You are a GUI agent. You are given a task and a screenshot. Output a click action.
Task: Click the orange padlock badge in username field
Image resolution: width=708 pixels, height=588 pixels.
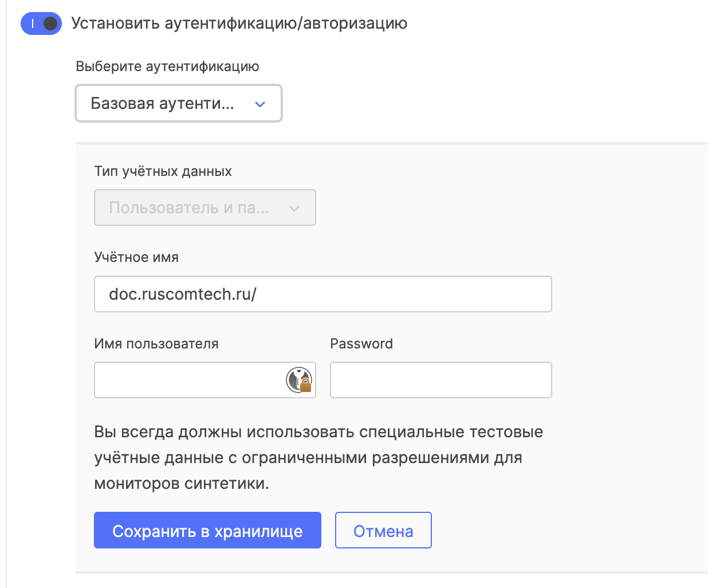coord(306,385)
